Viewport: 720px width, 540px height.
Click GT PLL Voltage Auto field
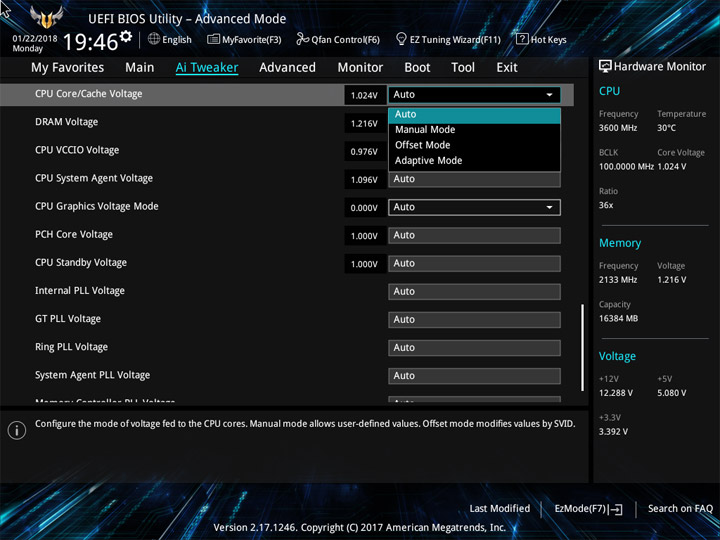point(474,320)
